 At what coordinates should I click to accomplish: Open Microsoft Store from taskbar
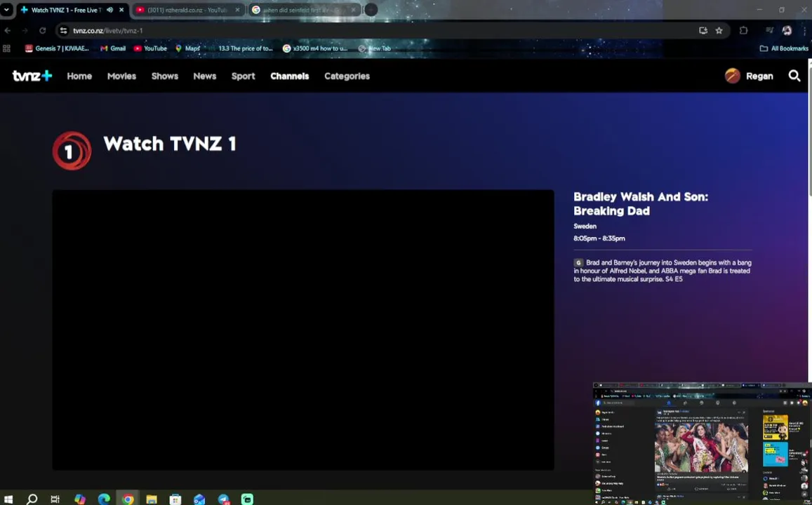(x=175, y=499)
